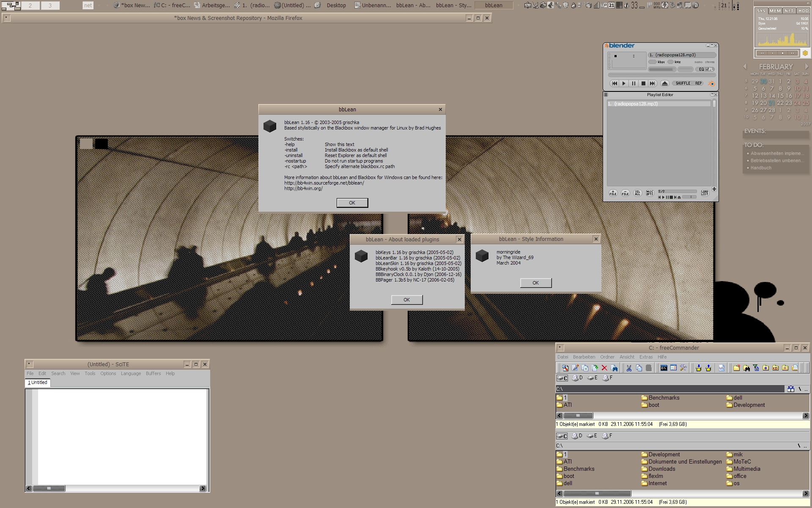812x508 pixels.
Task: Open the Datei menu in freeCommander
Action: (x=563, y=357)
